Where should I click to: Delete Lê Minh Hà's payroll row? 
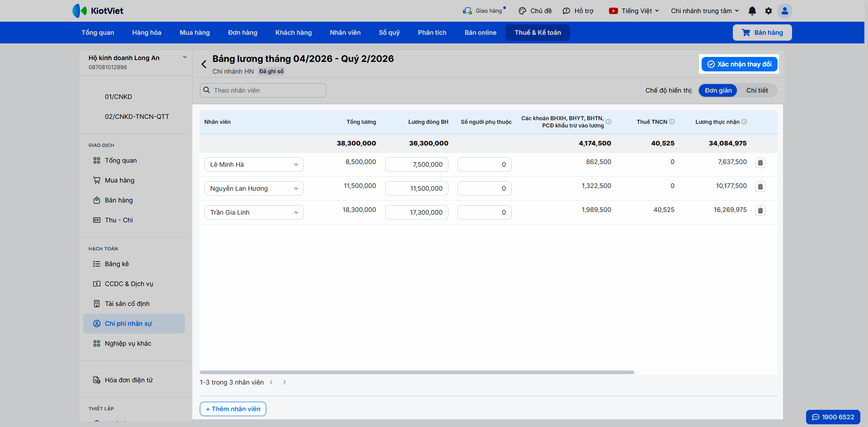(x=760, y=163)
